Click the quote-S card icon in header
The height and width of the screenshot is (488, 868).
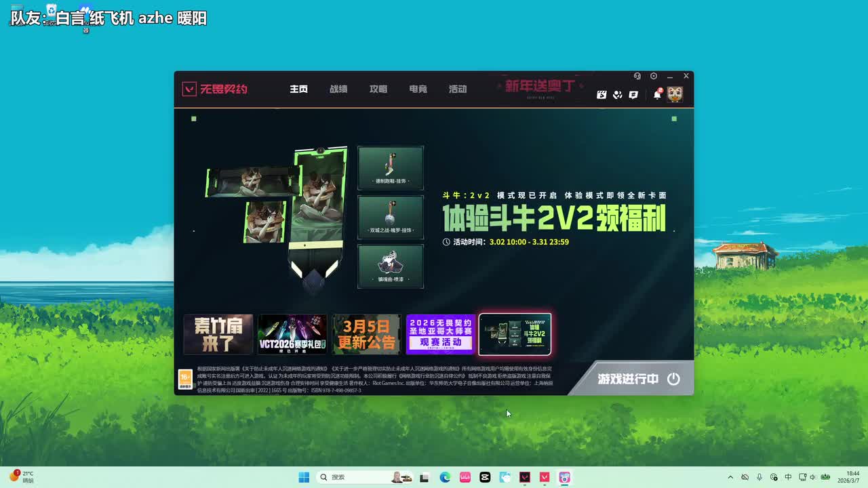coord(601,95)
